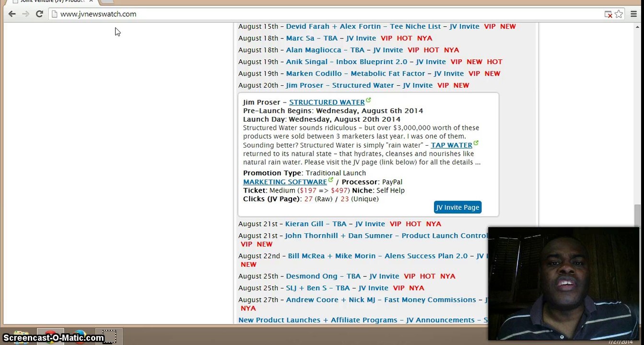Close the Joint Venture browser tab
This screenshot has height=345, width=644.
[x=91, y=1]
